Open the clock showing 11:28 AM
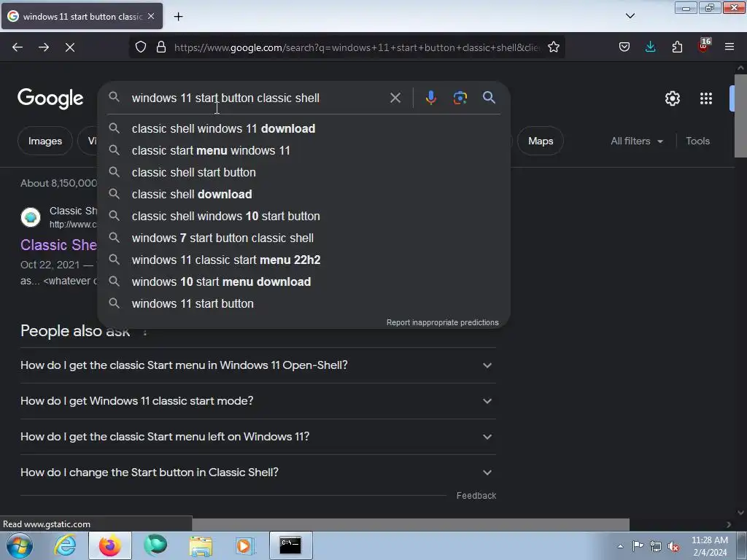The height and width of the screenshot is (560, 747). [710, 546]
